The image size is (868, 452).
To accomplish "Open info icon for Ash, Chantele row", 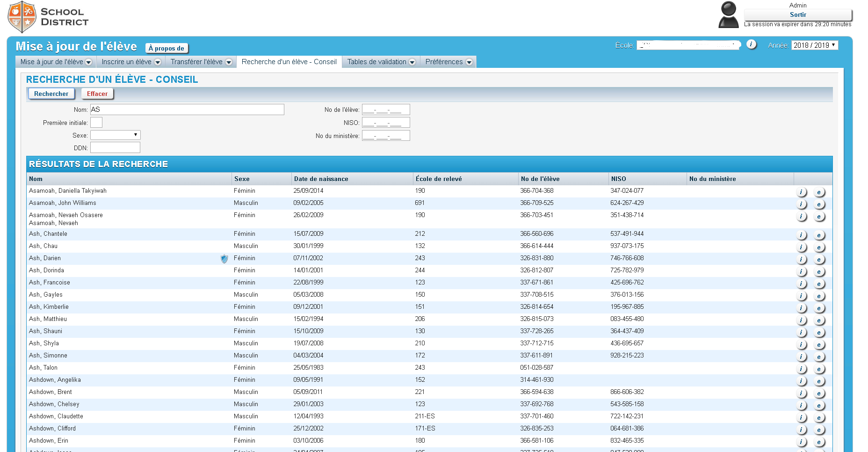I will pyautogui.click(x=802, y=235).
